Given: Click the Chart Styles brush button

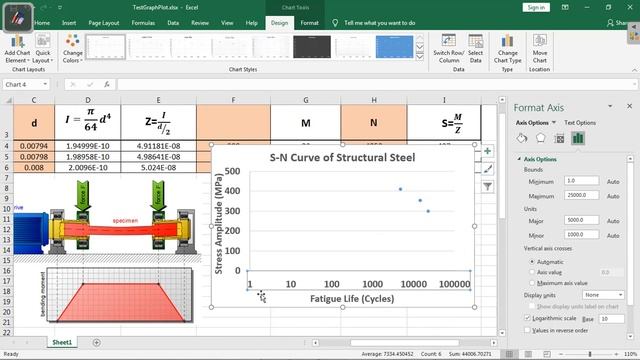Looking at the screenshot, I should pyautogui.click(x=488, y=169).
